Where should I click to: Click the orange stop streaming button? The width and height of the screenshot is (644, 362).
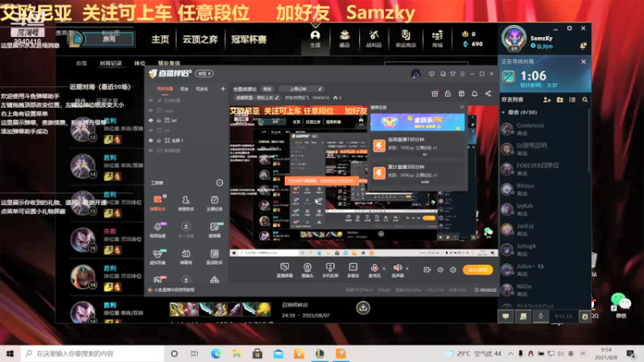477,269
